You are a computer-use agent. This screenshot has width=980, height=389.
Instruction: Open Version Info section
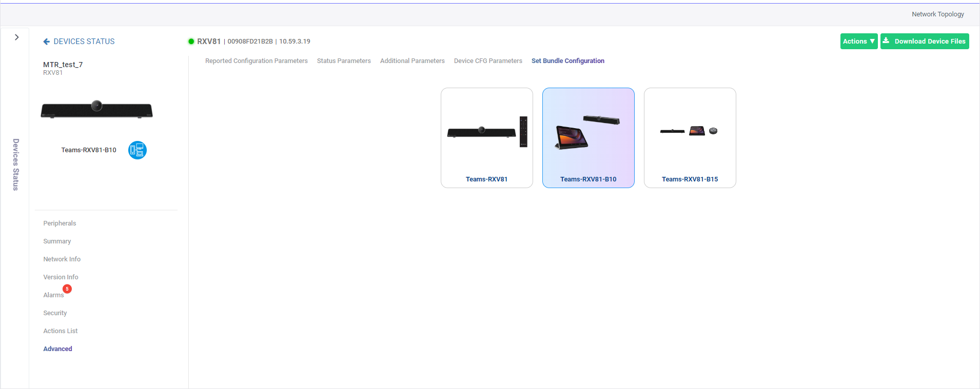(61, 277)
